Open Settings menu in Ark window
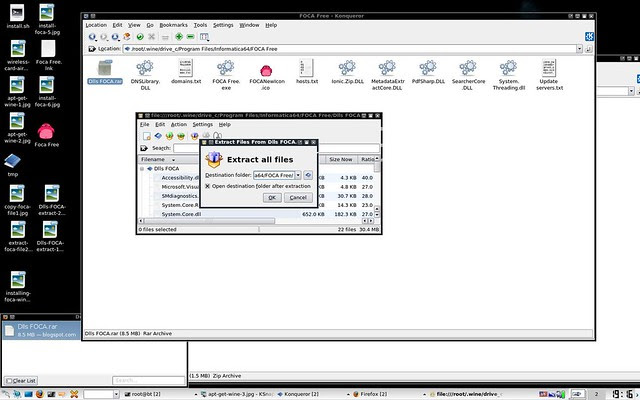The width and height of the screenshot is (640, 400). 202,124
